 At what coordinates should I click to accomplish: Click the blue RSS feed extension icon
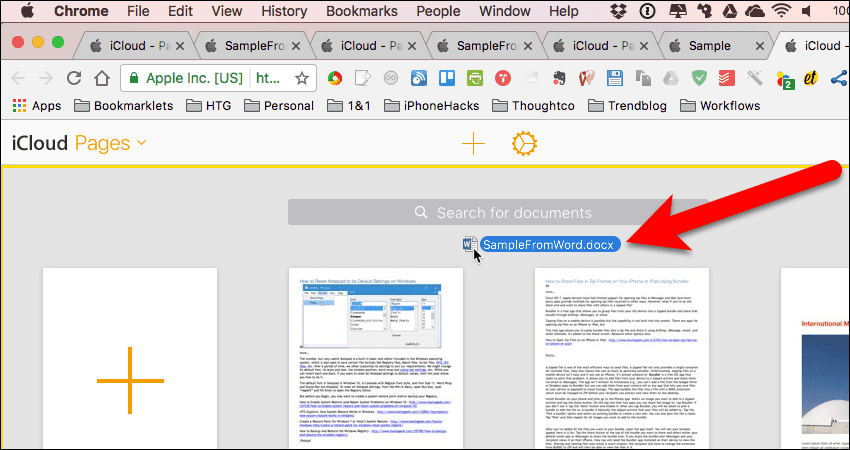[x=419, y=79]
